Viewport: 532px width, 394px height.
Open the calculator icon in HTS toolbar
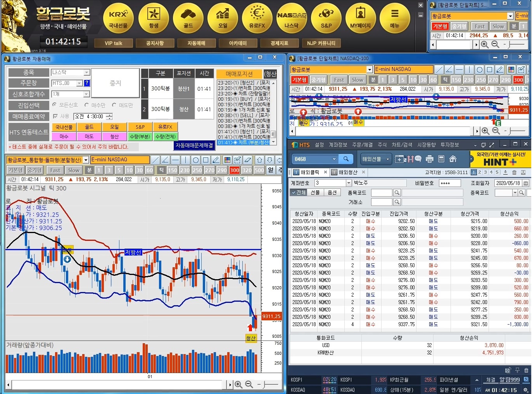click(441, 159)
